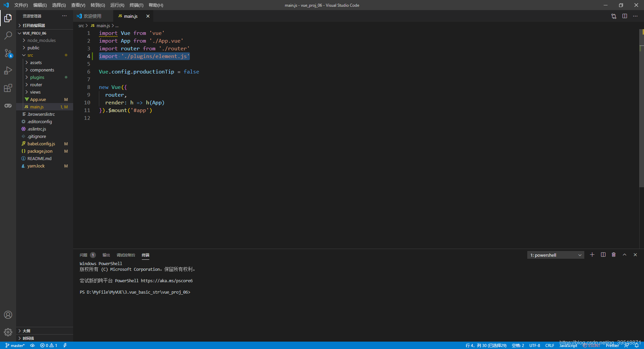
Task: Expand the public folder
Action: 45,48
